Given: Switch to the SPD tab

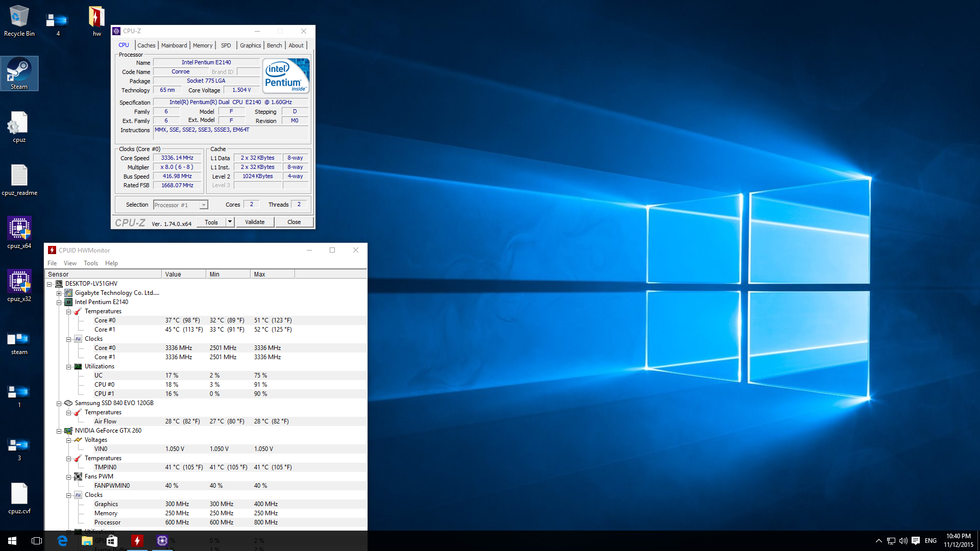Looking at the screenshot, I should coord(226,45).
